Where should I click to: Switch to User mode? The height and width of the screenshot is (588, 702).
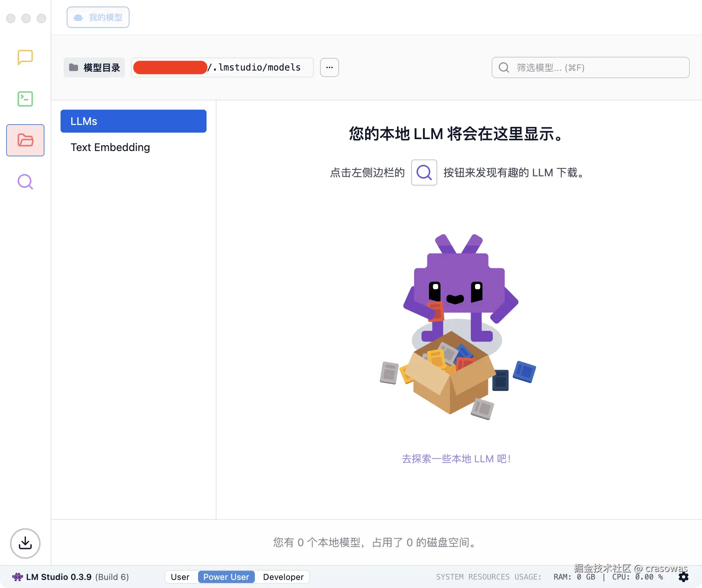180,577
